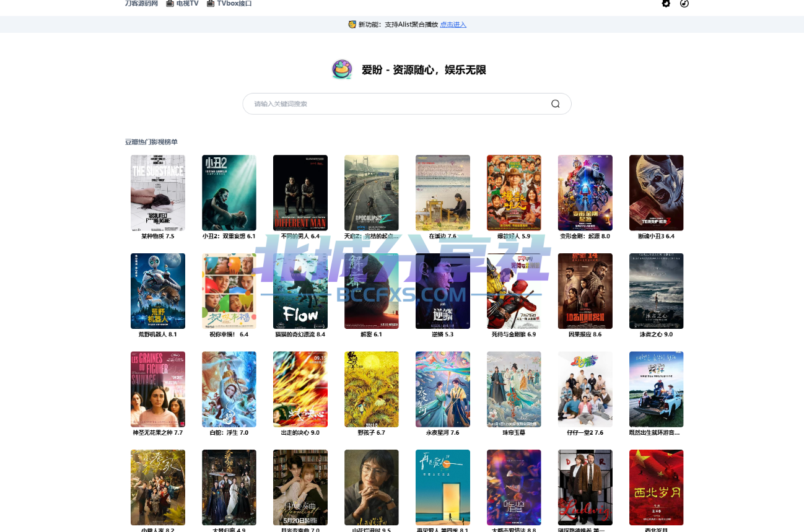This screenshot has height=532, width=804.
Task: Click the 新功能:支持Alist聚合播放 notice text
Action: click(398, 25)
